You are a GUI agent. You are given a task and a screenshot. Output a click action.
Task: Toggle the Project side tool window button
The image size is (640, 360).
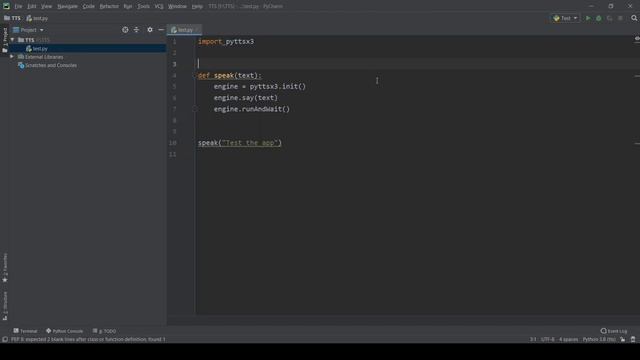click(x=5, y=40)
